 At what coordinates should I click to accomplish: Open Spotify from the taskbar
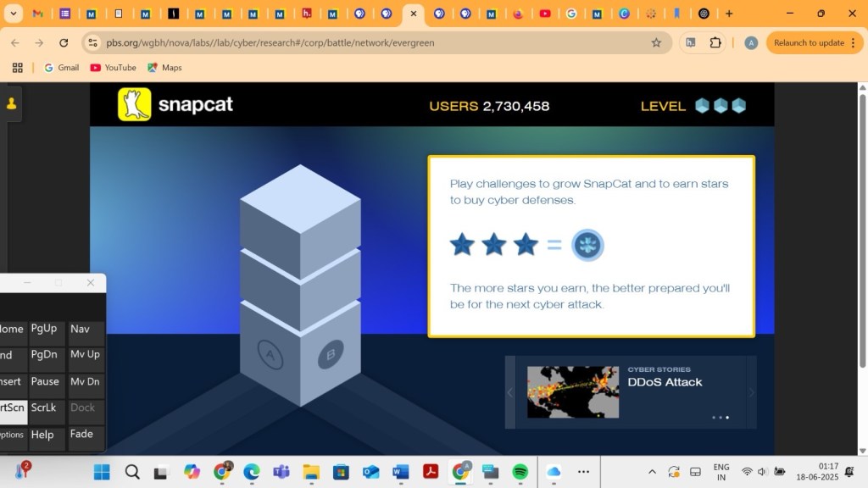pos(520,472)
